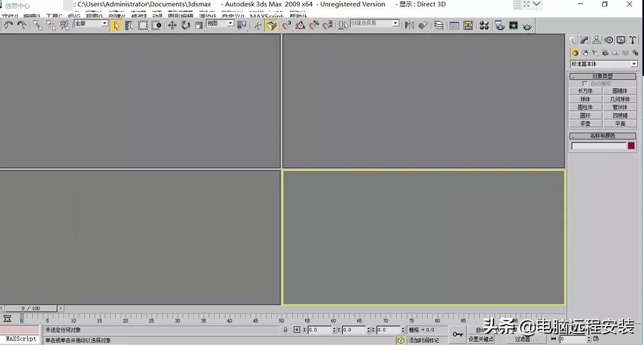Select the Move tool
The image size is (644, 345).
click(173, 25)
